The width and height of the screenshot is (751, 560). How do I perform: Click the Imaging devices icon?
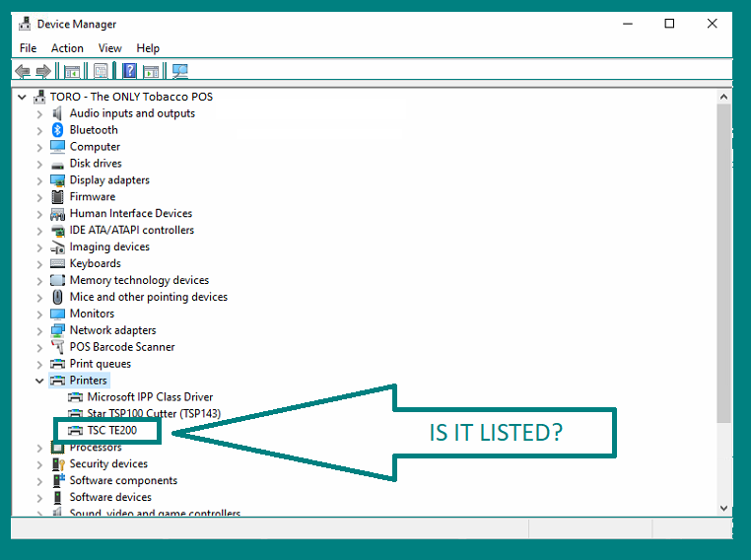[57, 247]
